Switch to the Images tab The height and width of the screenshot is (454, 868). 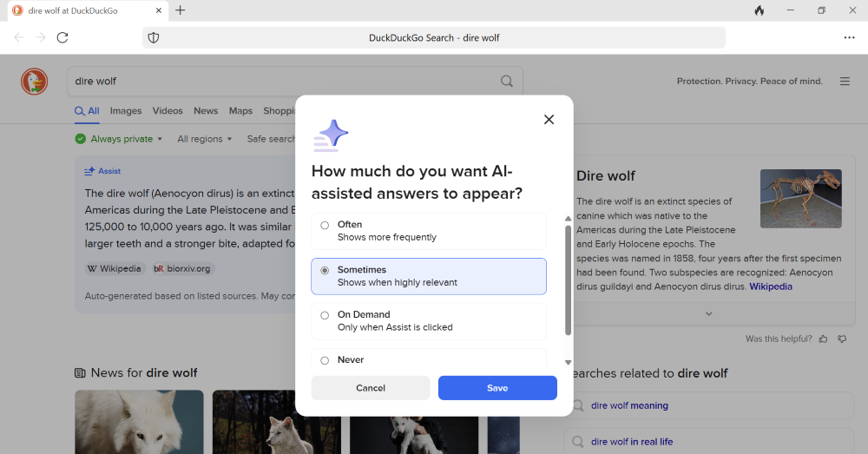click(126, 111)
